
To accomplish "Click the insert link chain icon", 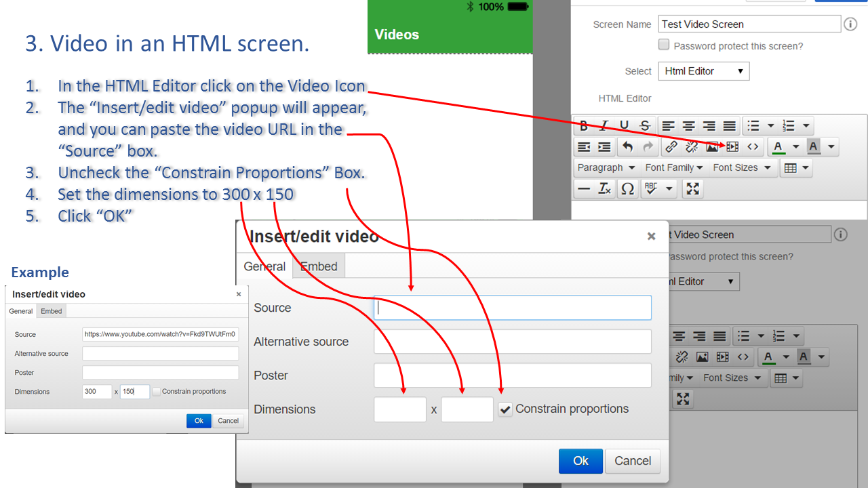I will [x=671, y=147].
